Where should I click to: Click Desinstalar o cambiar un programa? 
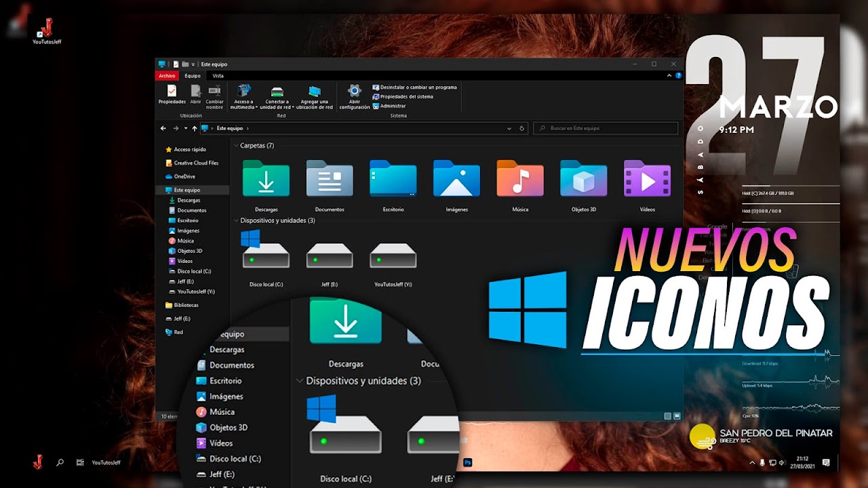(x=414, y=87)
